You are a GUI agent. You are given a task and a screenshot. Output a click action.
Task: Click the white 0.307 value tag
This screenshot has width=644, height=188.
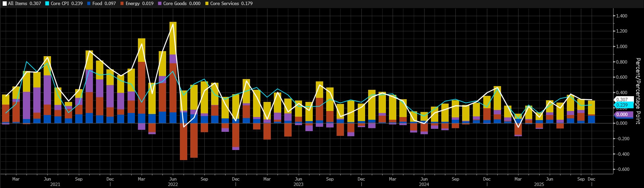tap(622, 100)
